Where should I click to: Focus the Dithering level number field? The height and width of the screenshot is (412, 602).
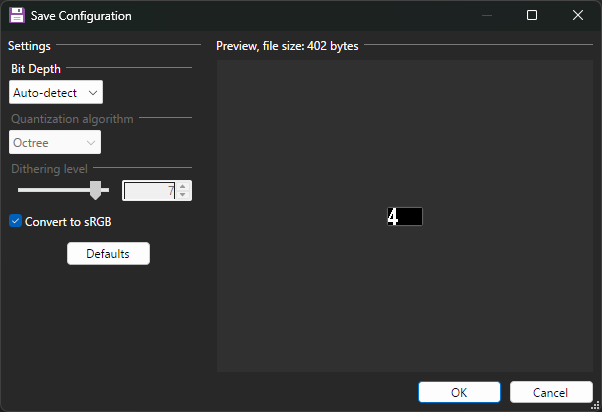[x=148, y=190]
